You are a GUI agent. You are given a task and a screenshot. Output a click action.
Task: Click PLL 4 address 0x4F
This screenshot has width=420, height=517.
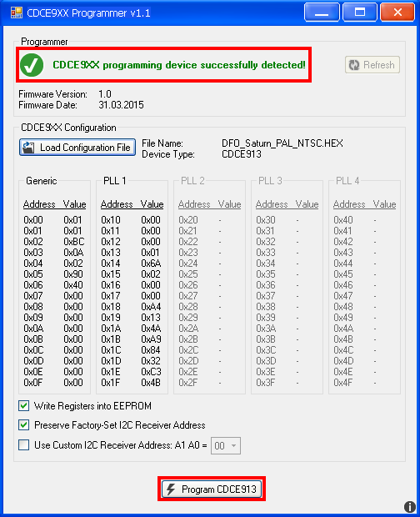coord(342,383)
